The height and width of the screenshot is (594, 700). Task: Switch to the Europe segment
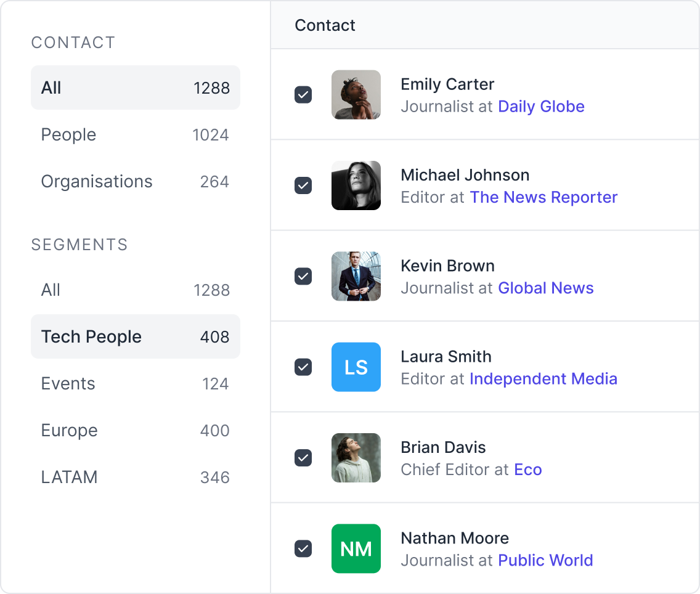pyautogui.click(x=135, y=430)
